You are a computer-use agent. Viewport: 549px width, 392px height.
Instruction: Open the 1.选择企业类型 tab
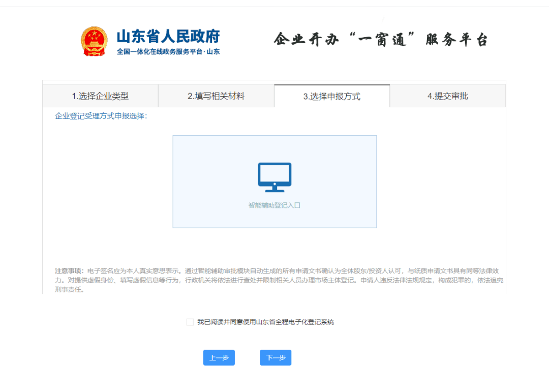(x=100, y=96)
